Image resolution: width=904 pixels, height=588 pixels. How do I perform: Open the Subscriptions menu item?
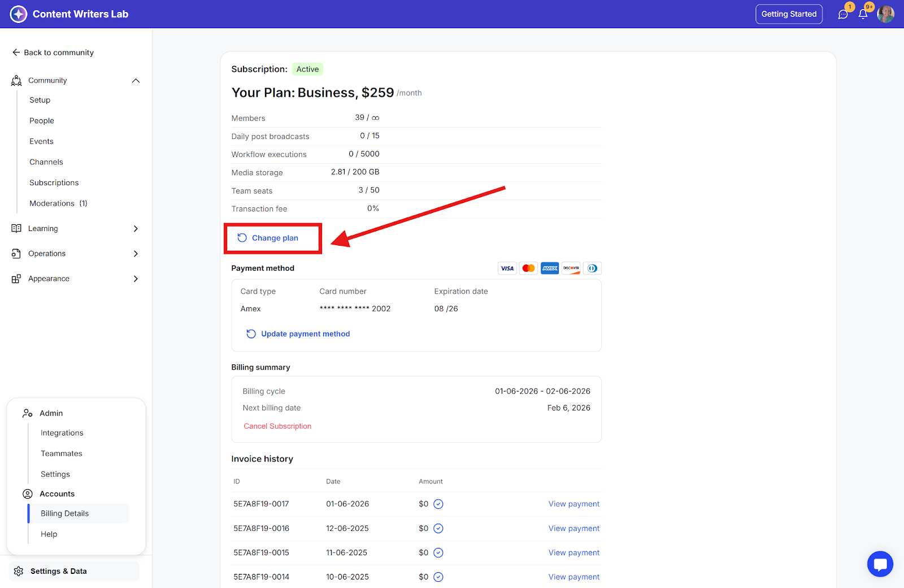tap(54, 182)
